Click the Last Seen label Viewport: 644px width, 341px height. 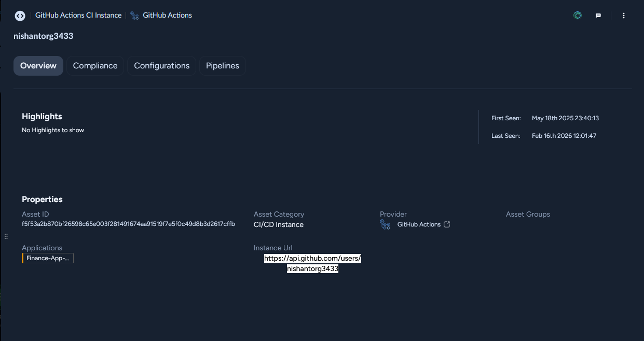[506, 136]
